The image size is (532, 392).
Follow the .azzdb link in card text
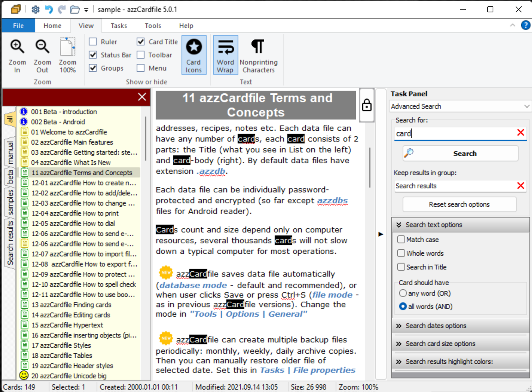click(212, 171)
